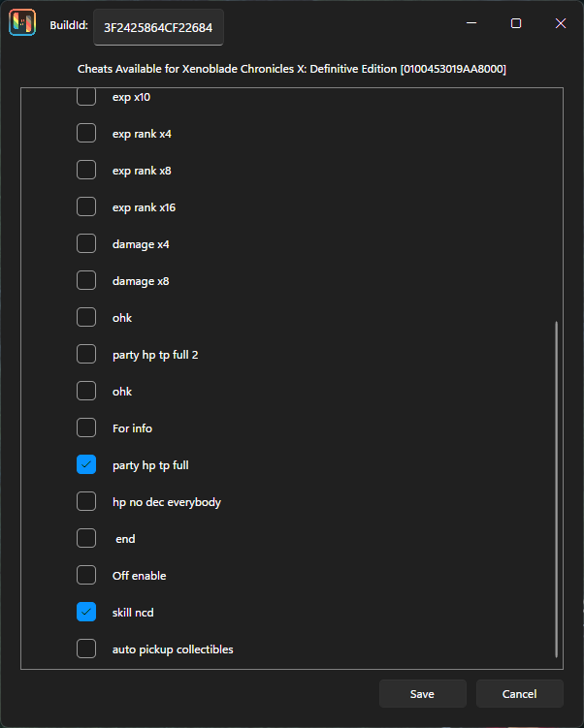Select the For info checkbox
Viewport: 584px width, 728px height.
click(x=86, y=427)
